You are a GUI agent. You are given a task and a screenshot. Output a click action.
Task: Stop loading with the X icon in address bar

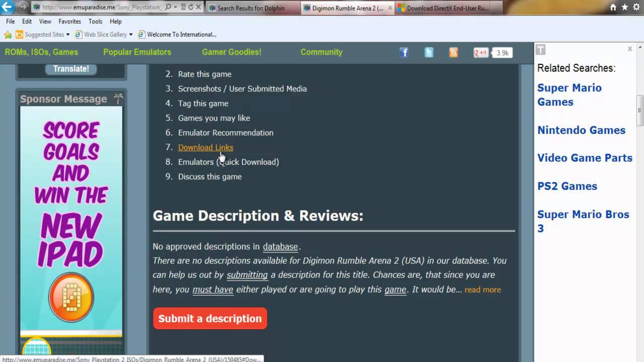[198, 8]
